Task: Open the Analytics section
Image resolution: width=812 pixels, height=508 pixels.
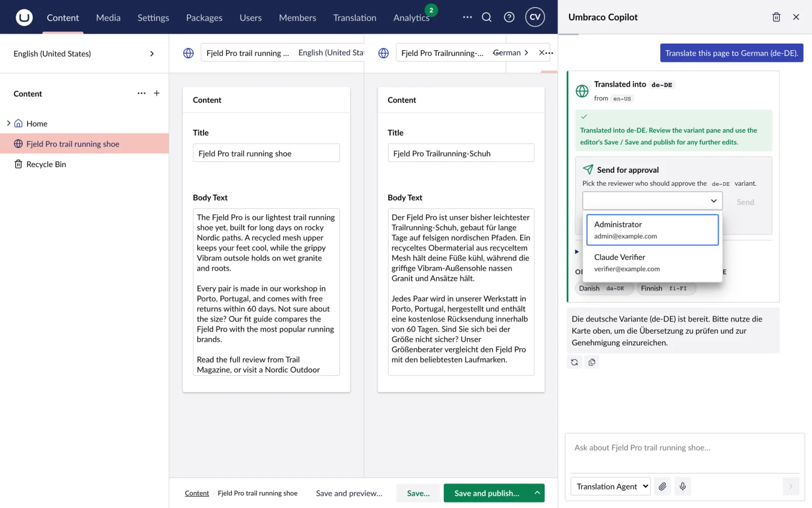Action: pyautogui.click(x=411, y=18)
